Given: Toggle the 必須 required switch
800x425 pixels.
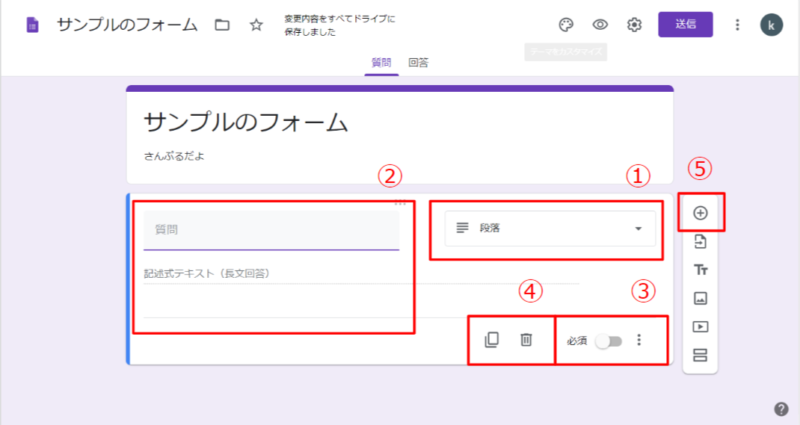Looking at the screenshot, I should [x=607, y=341].
